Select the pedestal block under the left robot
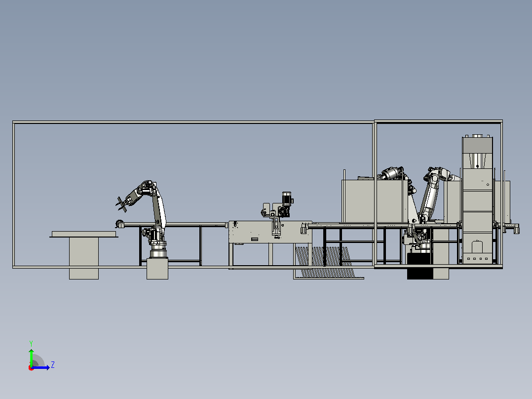Image resolution: width=532 pixels, height=399 pixels. 157,269
